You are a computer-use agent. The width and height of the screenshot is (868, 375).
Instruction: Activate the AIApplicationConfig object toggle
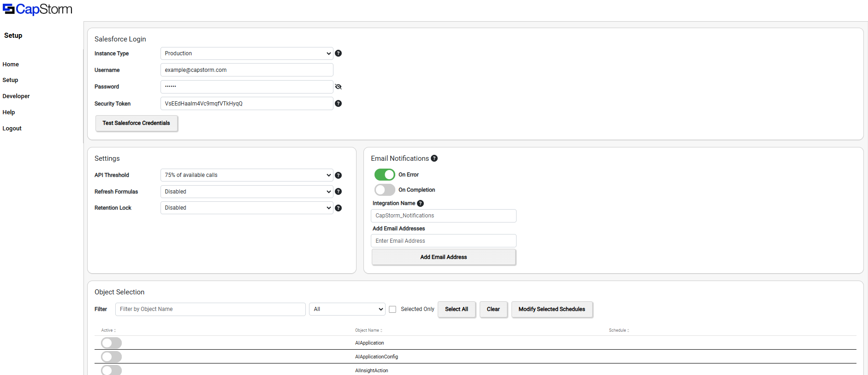(111, 357)
